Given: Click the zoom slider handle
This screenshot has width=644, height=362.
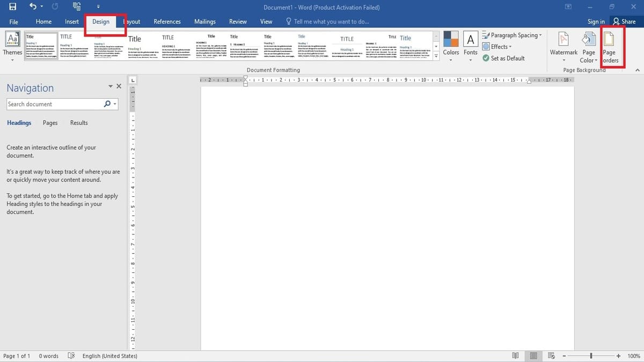Looking at the screenshot, I should [591, 356].
